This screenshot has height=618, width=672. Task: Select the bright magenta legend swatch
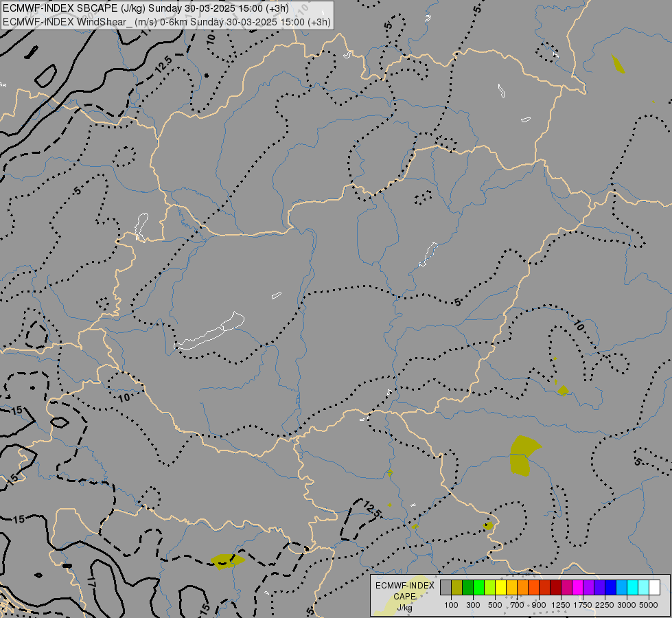578,588
